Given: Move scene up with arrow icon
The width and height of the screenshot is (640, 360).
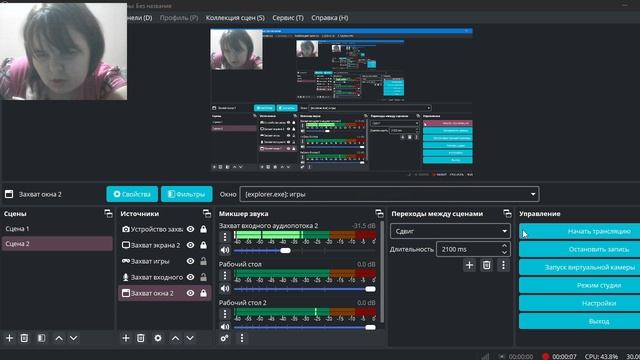Looking at the screenshot, I should coord(59,338).
